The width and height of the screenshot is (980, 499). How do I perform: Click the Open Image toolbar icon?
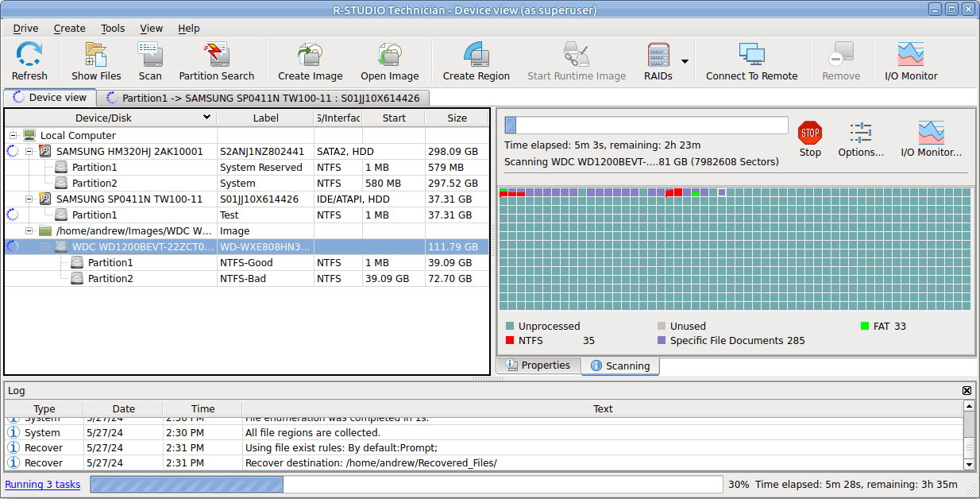[x=389, y=56]
